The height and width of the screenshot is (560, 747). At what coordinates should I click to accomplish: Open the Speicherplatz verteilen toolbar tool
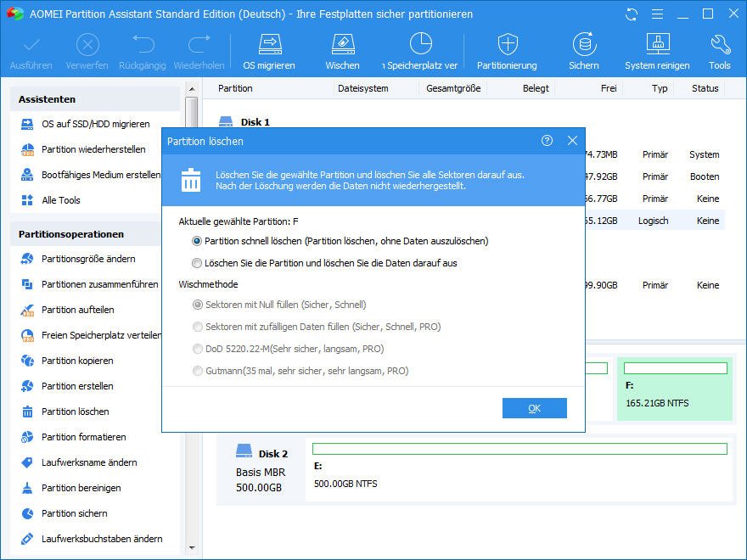420,52
